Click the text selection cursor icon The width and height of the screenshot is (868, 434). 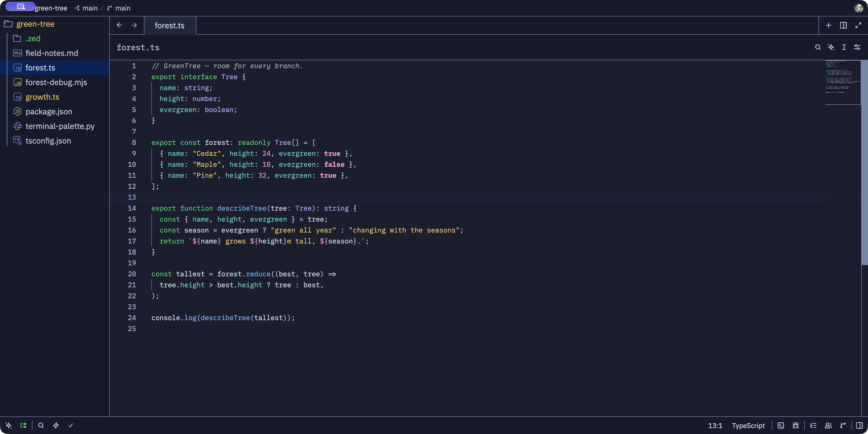click(844, 47)
